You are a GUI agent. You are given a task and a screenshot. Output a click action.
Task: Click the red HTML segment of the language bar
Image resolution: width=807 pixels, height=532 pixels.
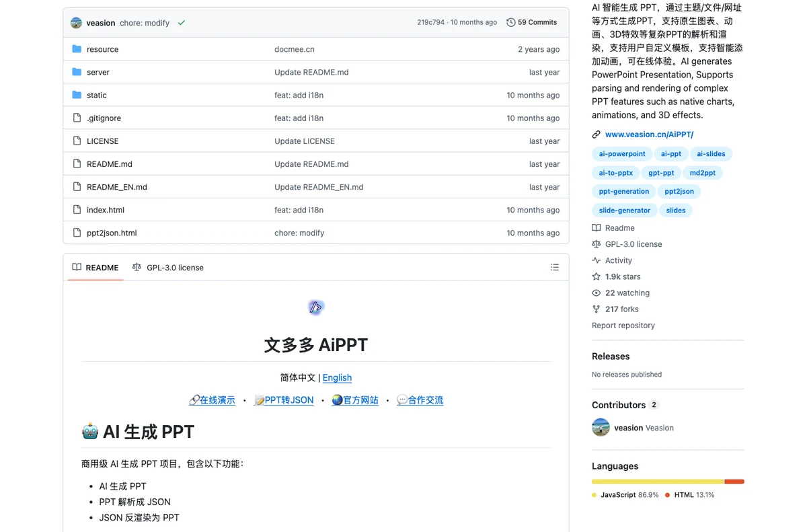click(734, 482)
